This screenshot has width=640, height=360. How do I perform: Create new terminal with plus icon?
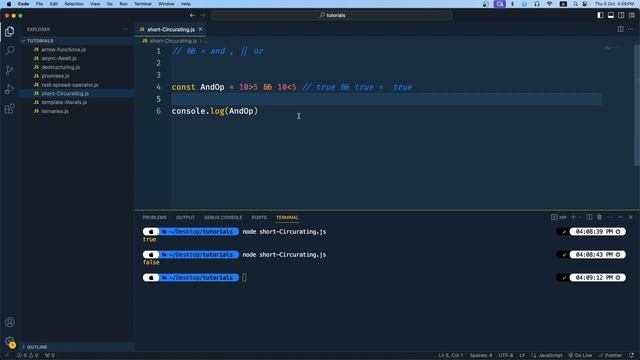573,217
